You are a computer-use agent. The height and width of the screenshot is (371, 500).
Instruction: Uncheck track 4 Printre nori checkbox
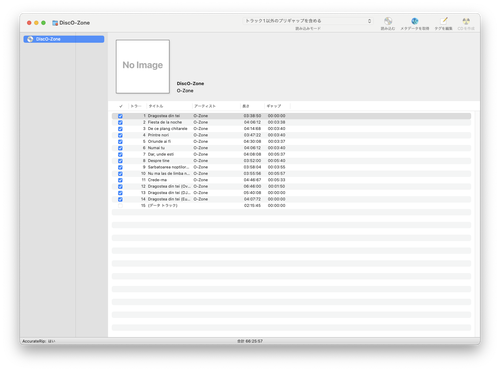[120, 135]
